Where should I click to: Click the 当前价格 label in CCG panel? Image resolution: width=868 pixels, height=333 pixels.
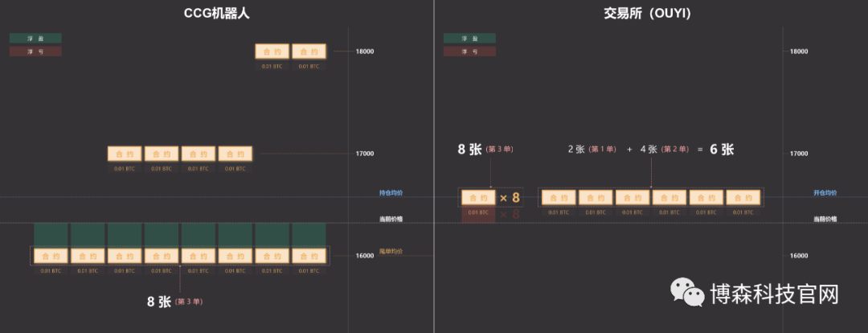pyautogui.click(x=391, y=220)
